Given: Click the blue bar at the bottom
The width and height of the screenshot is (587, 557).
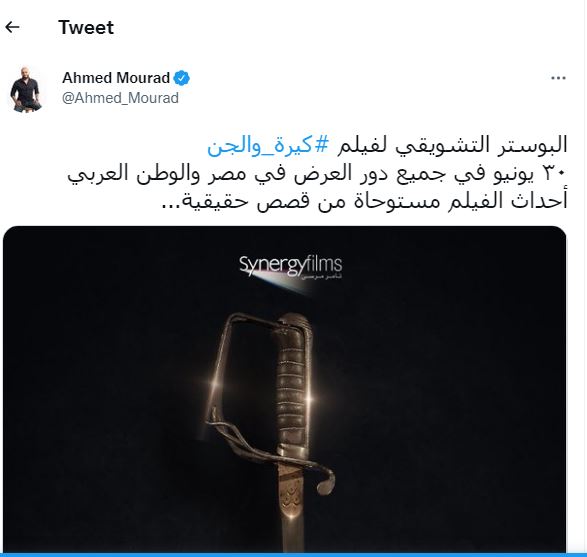Looking at the screenshot, I should [x=294, y=555].
